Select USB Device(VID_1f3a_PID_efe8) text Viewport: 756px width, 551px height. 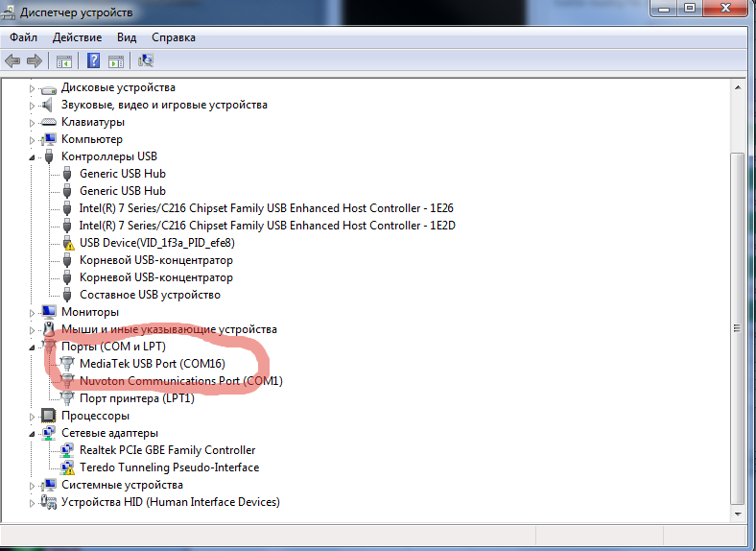[157, 243]
